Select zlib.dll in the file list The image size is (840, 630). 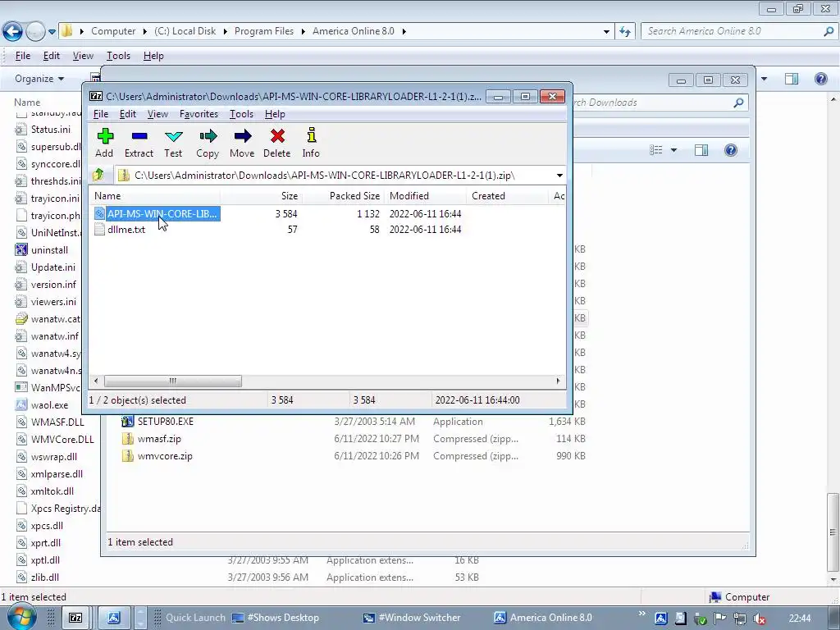pyautogui.click(x=37, y=577)
